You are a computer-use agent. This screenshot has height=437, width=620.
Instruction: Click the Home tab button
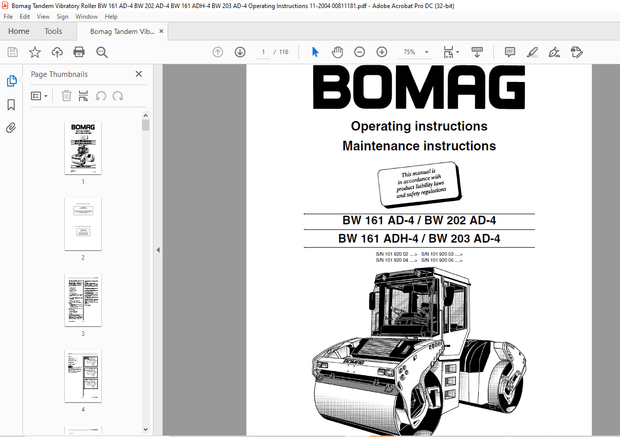(x=18, y=31)
